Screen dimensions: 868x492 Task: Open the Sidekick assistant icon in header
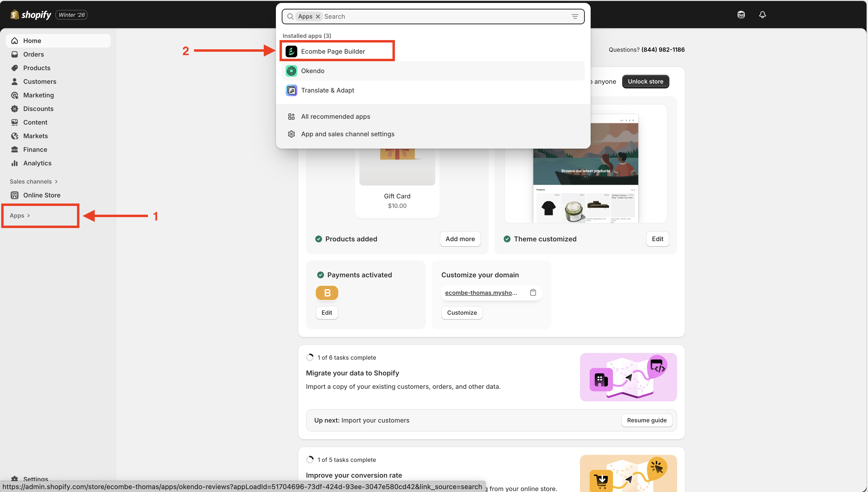[x=741, y=15]
